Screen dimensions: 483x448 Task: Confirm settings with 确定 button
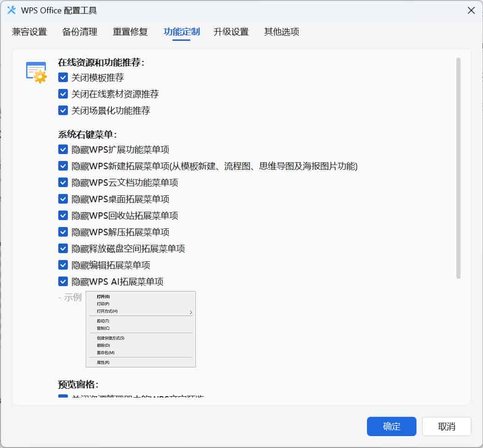point(392,426)
